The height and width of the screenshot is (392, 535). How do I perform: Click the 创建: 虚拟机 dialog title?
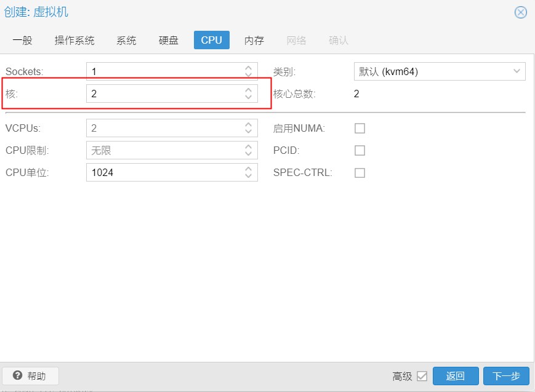click(36, 12)
